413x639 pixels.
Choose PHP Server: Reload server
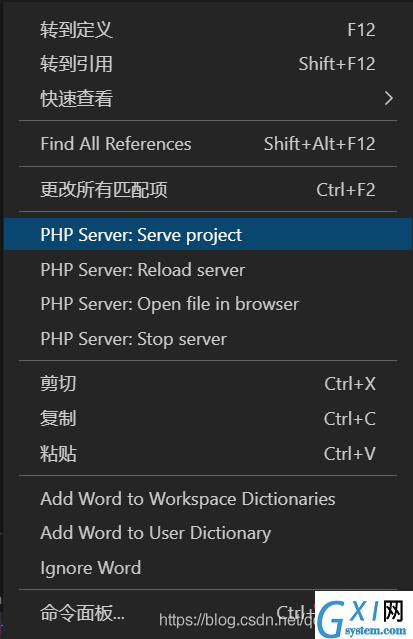click(208, 270)
